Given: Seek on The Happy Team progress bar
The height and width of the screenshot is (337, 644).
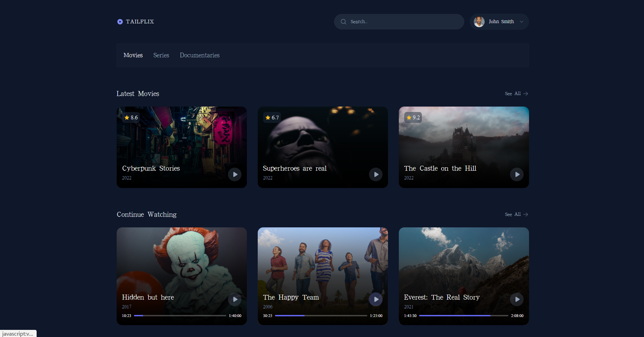Looking at the screenshot, I should click(321, 316).
